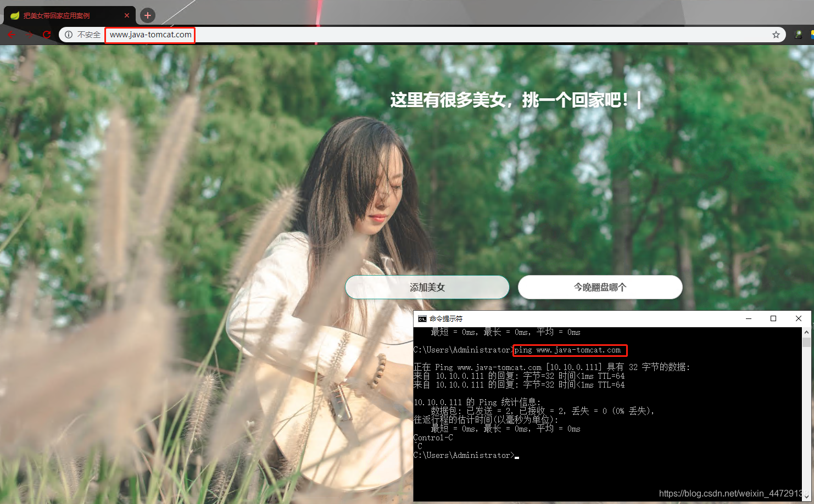Open the site info 'not secure' icon
Screen dimensions: 814x504
pyautogui.click(x=69, y=35)
